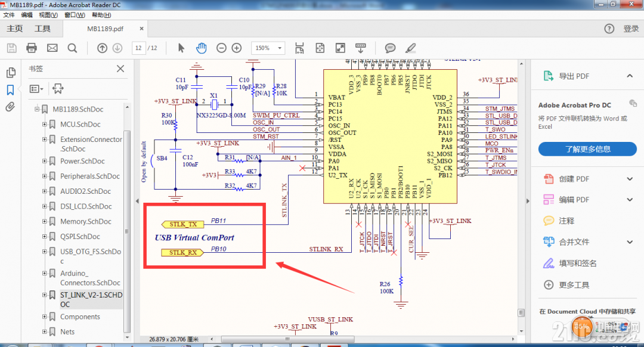Close the MB1189.pdf tab
Image resolution: width=644 pixels, height=347 pixels.
pos(141,29)
